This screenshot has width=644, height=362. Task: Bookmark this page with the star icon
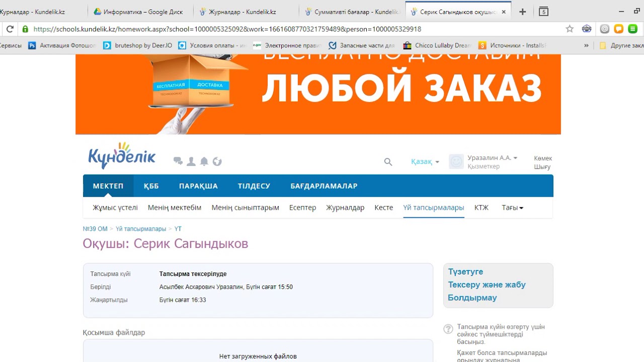(x=570, y=29)
